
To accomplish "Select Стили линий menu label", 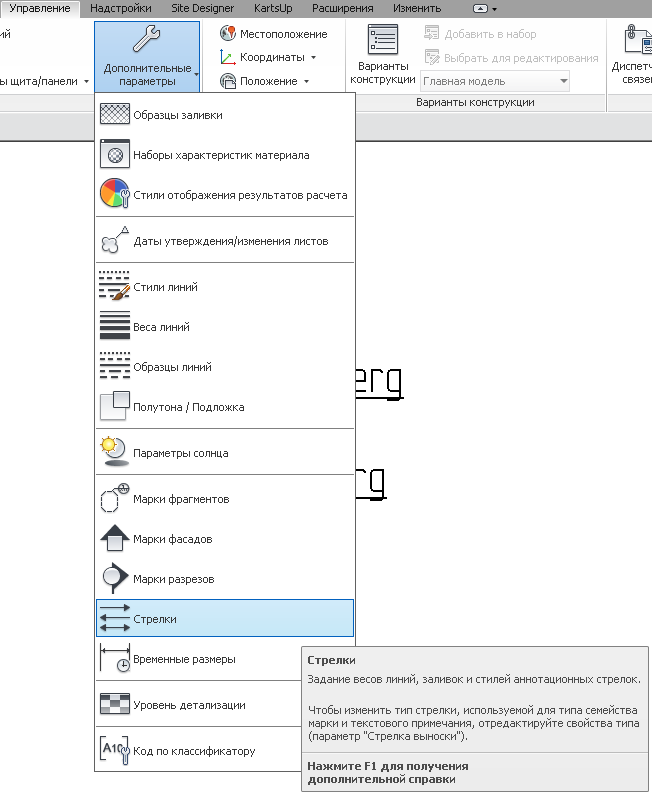I will click(x=166, y=287).
